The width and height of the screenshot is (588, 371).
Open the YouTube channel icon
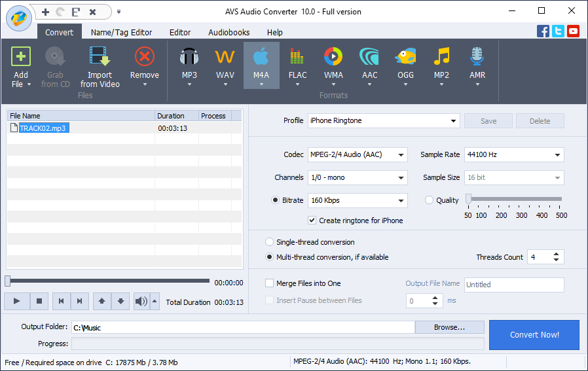click(x=573, y=31)
